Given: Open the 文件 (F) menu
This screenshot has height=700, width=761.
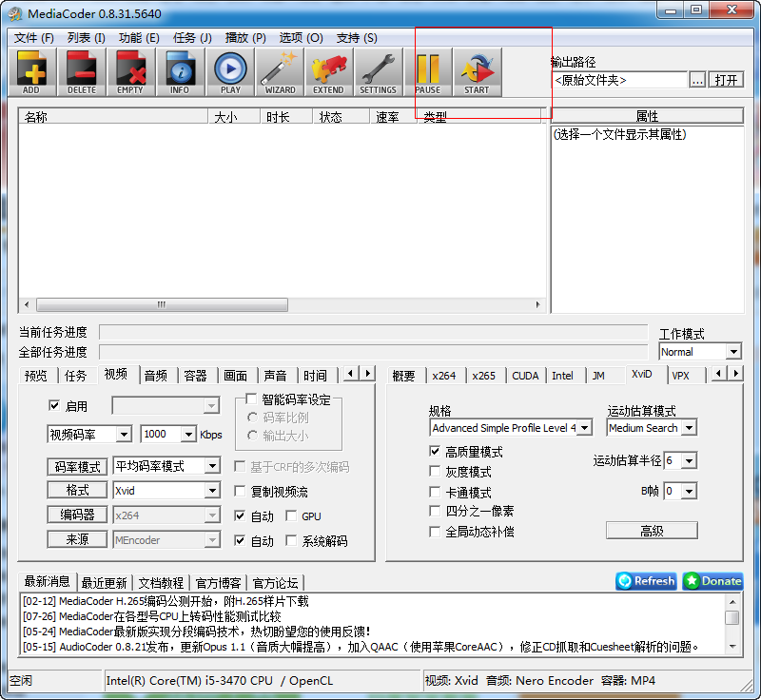Looking at the screenshot, I should pyautogui.click(x=34, y=38).
